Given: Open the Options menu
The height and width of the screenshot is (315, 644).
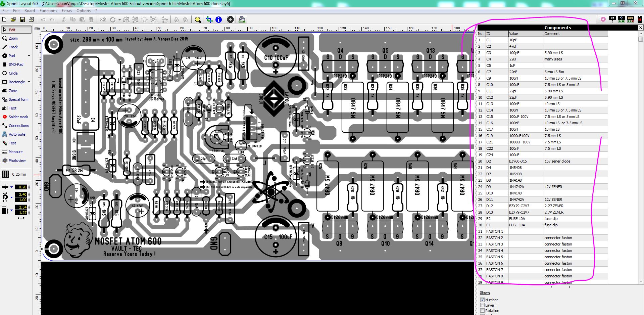Looking at the screenshot, I should (x=84, y=11).
